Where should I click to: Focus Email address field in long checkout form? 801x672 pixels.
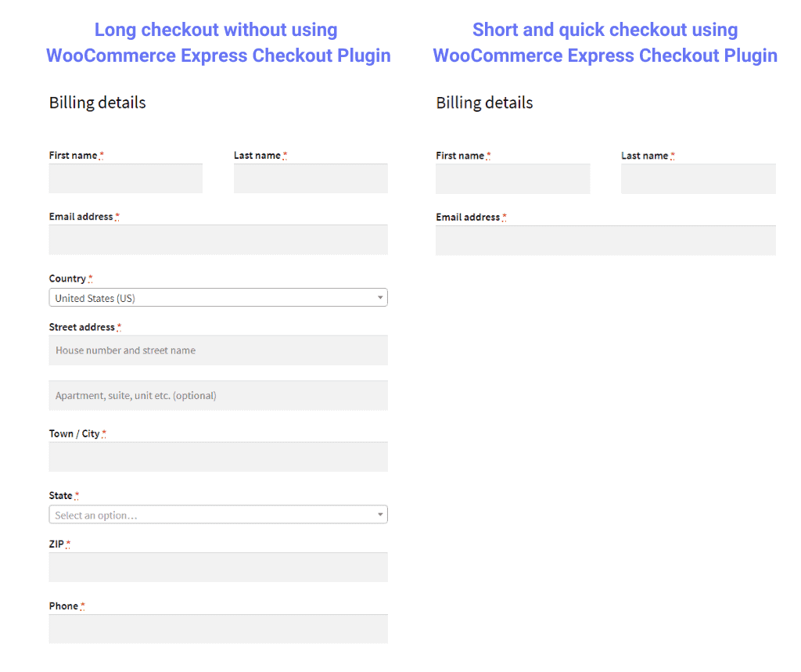pyautogui.click(x=218, y=239)
